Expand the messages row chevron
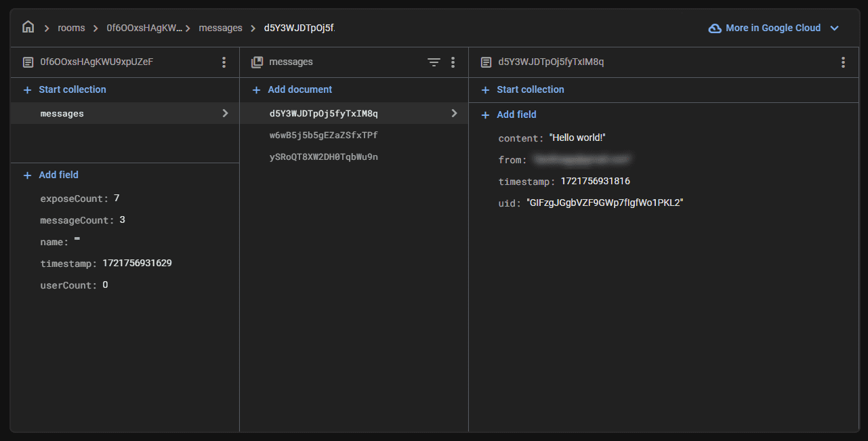Image resolution: width=868 pixels, height=441 pixels. [x=226, y=113]
